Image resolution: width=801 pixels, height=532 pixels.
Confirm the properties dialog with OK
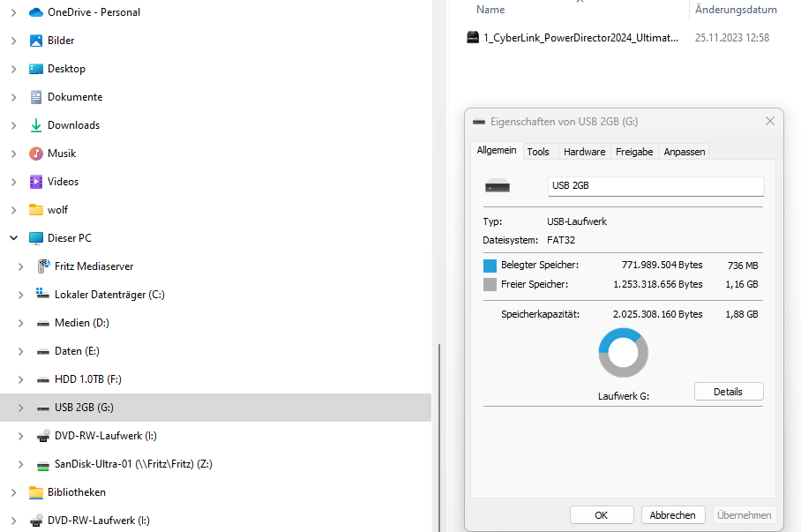point(602,515)
